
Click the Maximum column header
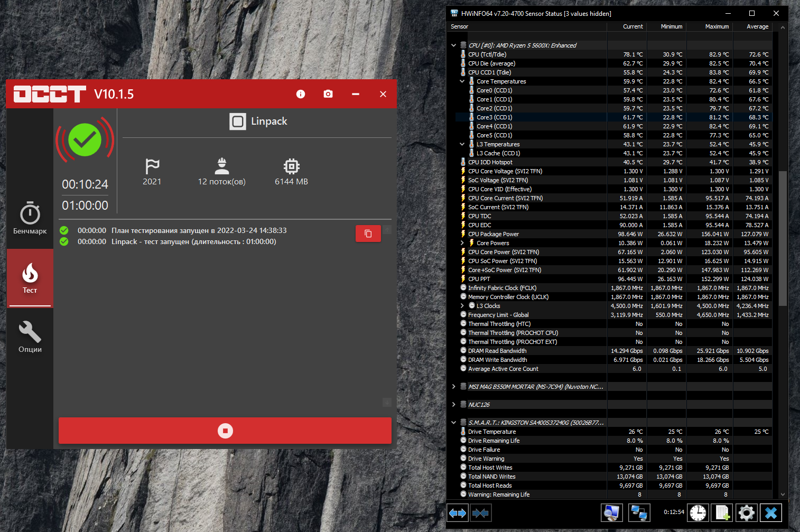(x=710, y=26)
